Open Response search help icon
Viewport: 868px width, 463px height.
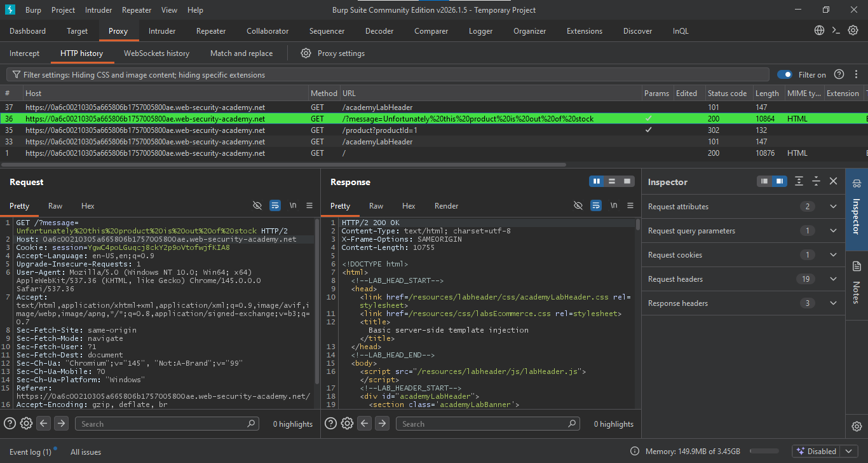pyautogui.click(x=330, y=424)
